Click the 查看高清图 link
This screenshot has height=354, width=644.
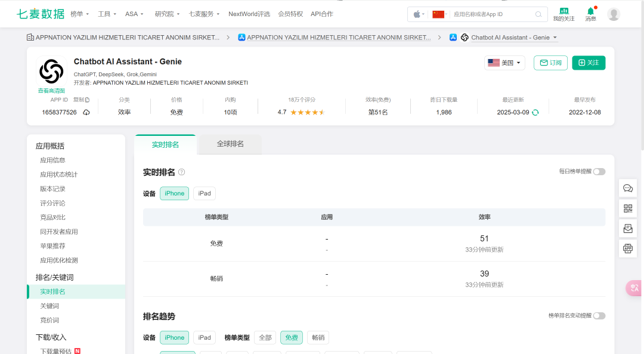pyautogui.click(x=51, y=91)
